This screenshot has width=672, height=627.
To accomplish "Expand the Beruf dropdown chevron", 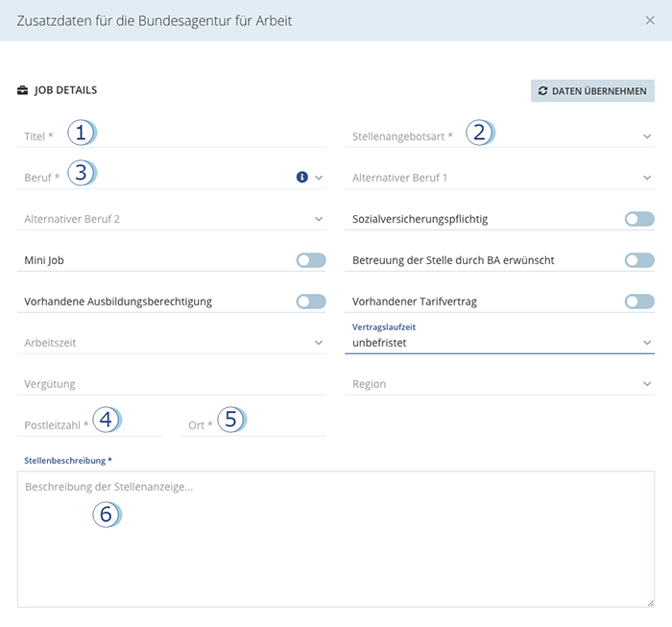I will (319, 178).
